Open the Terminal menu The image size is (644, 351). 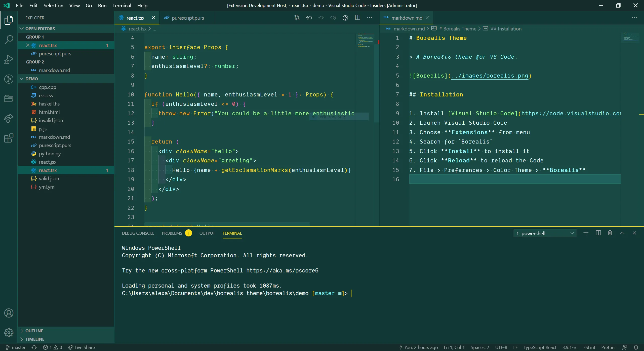(x=122, y=5)
